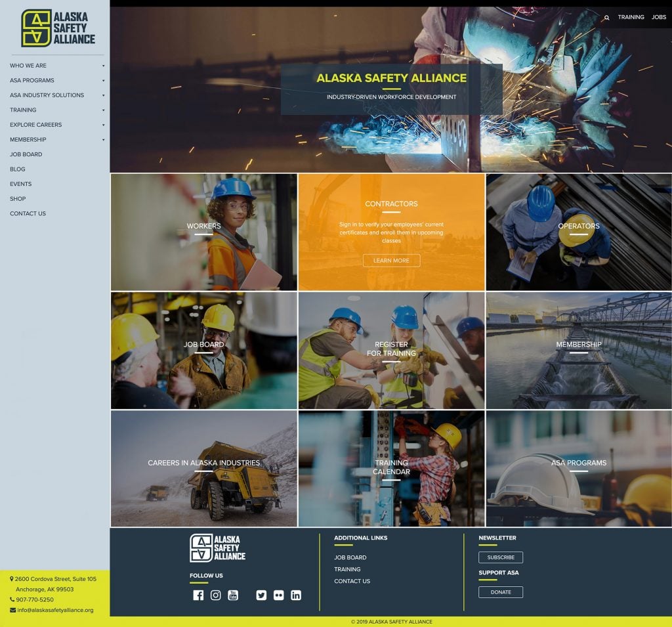
Task: Open the Job Board image tile
Action: pos(204,351)
